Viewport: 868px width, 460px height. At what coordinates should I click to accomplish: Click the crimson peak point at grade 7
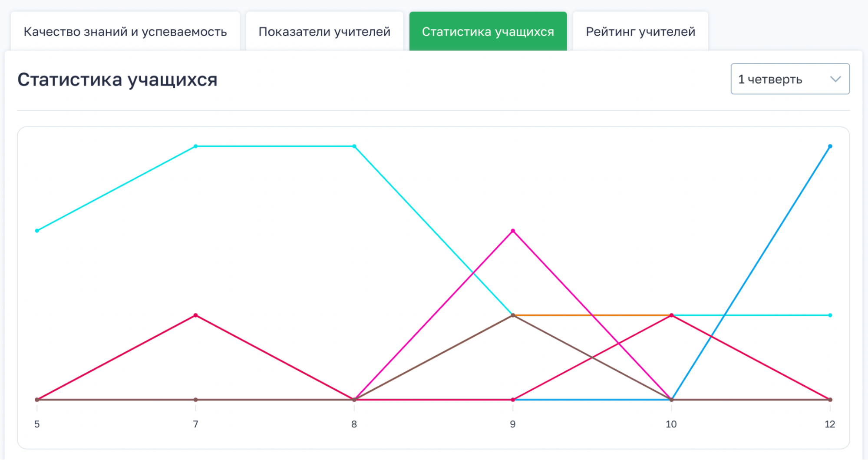tap(196, 315)
